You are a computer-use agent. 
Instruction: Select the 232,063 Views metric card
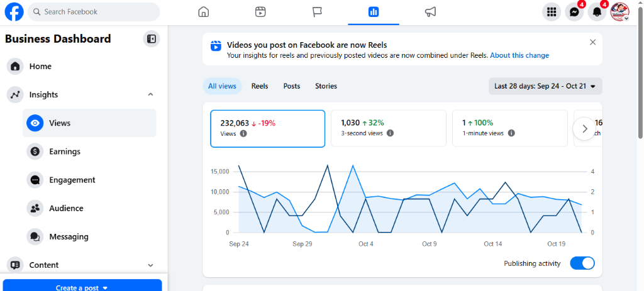click(x=268, y=128)
